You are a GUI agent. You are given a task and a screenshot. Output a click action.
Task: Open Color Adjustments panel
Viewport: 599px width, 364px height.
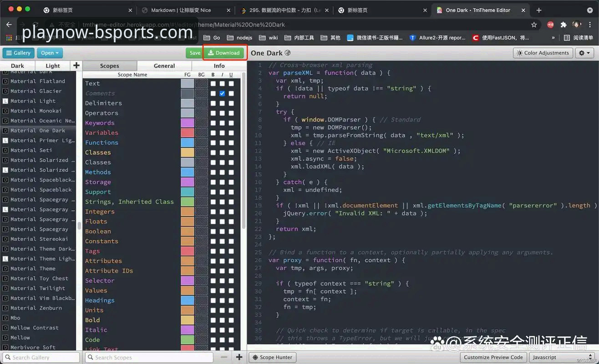(543, 53)
